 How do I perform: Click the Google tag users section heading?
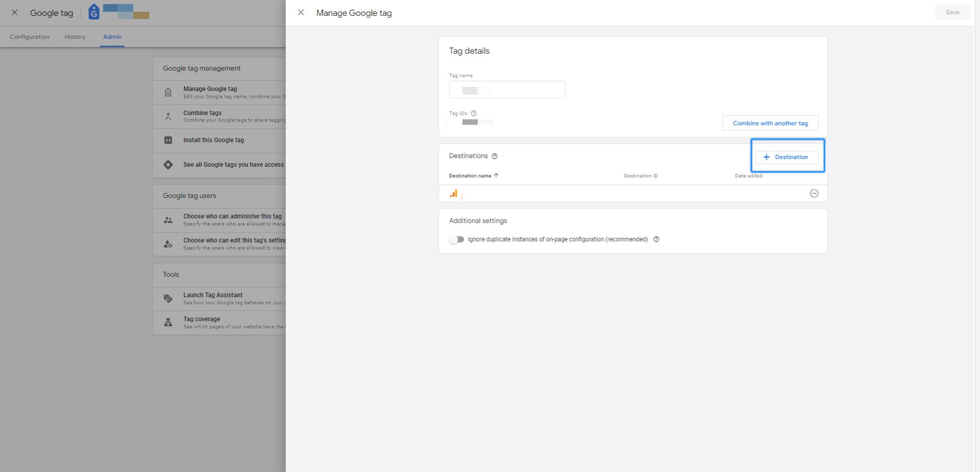coord(190,196)
